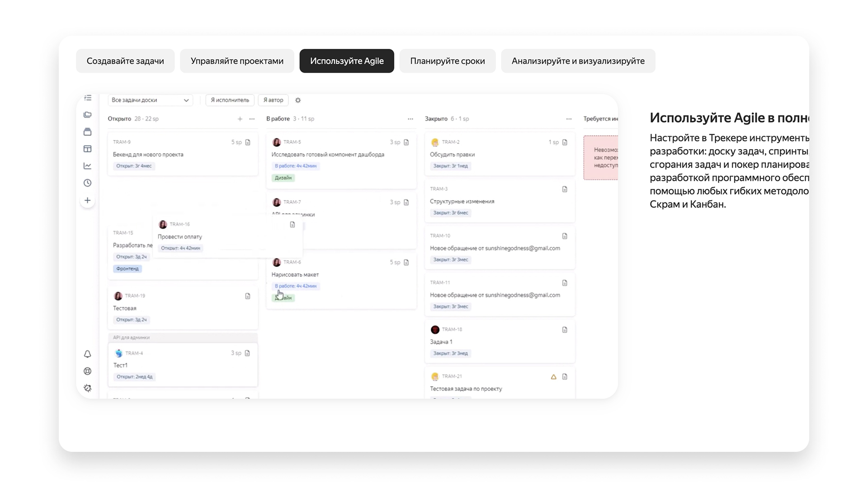Click warning triangle on TRAM-21 card
The width and height of the screenshot is (868, 488).
click(553, 377)
